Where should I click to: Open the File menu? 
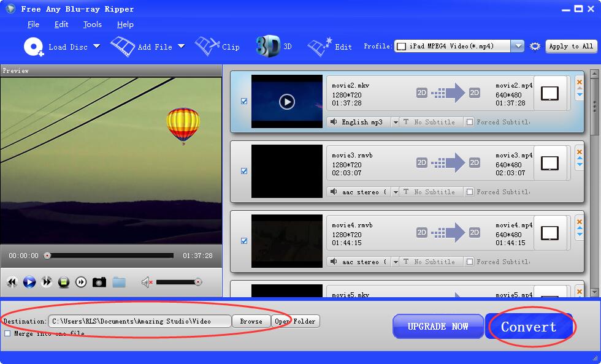coord(33,25)
